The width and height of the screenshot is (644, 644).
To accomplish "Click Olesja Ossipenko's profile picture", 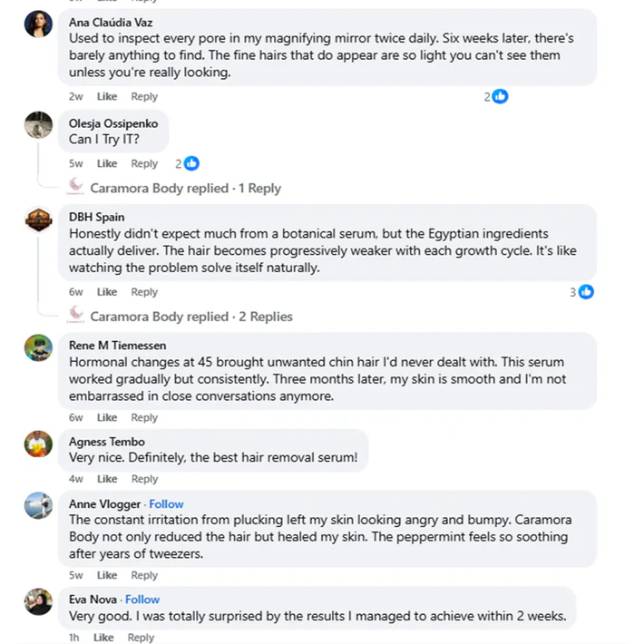I will 38,125.
